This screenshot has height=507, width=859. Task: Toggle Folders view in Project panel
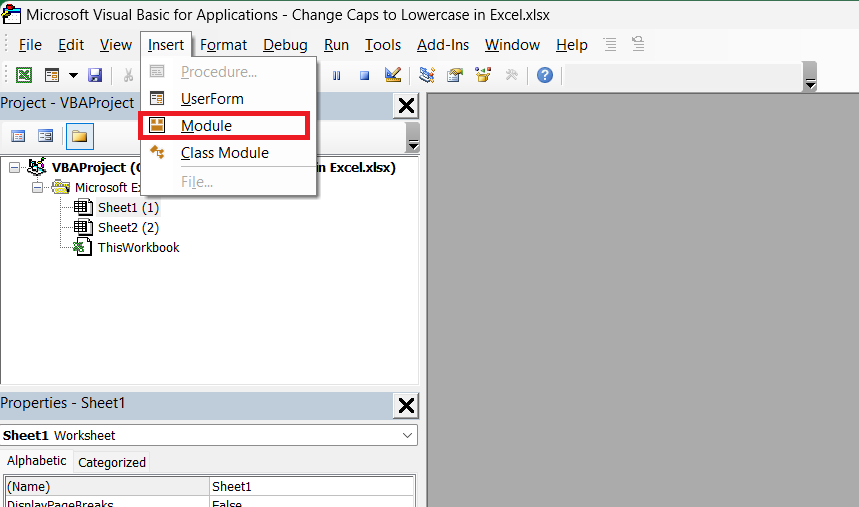coord(80,136)
